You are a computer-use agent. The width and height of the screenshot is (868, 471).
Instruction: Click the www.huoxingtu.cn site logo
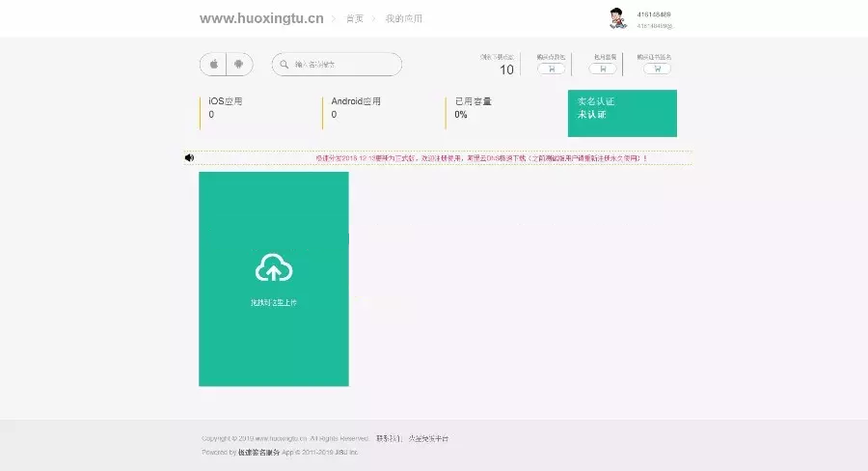(261, 18)
